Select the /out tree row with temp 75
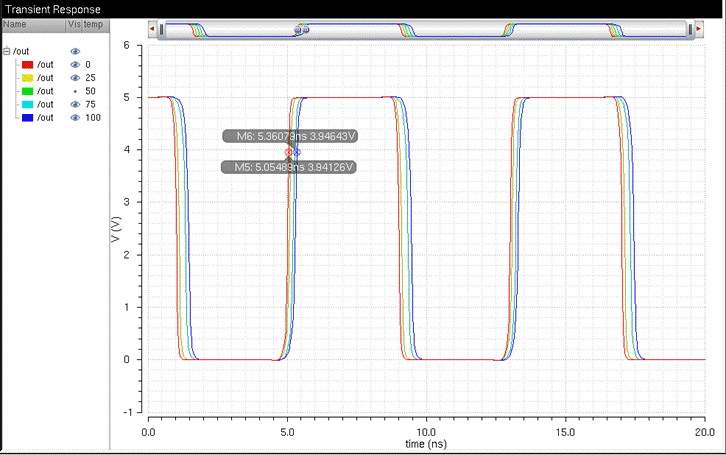726x455 pixels. 56,105
